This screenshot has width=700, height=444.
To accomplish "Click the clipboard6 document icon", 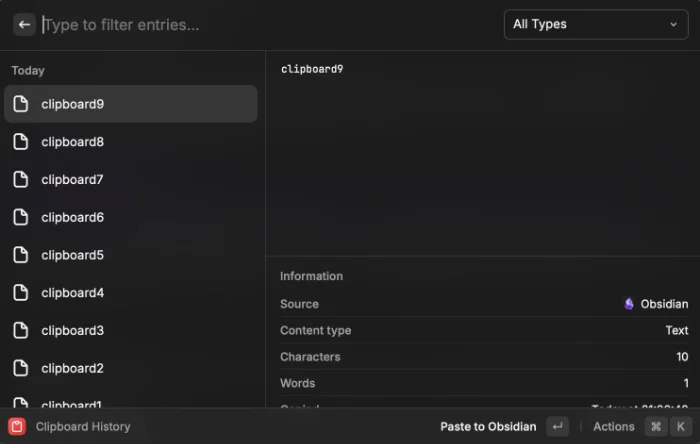I will point(21,217).
